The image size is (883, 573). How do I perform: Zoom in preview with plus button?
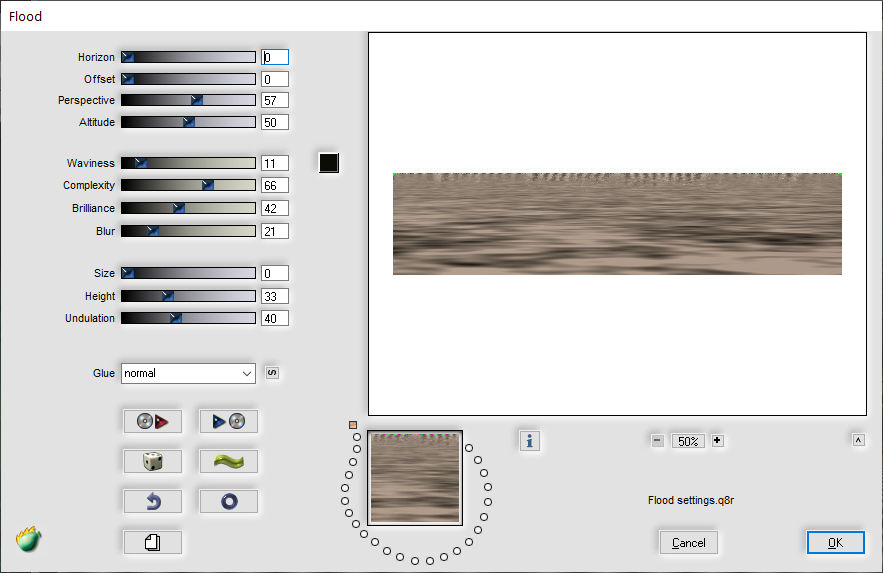pos(717,441)
